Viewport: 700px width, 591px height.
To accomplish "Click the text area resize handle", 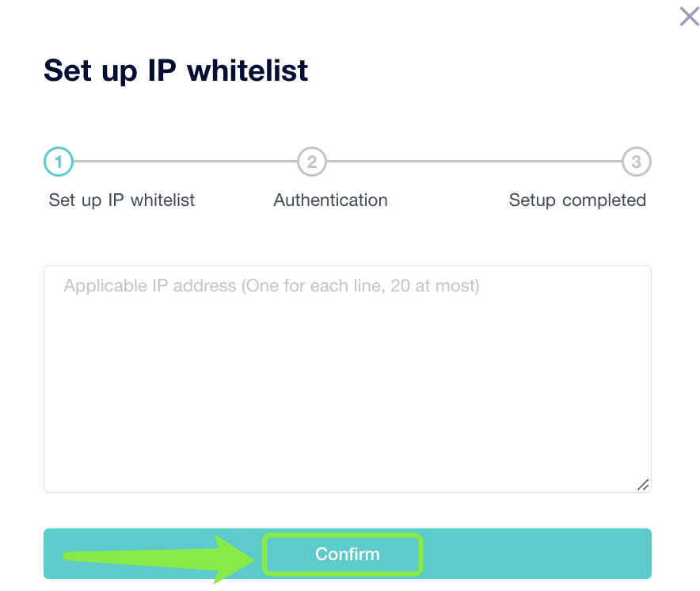I will coord(643,485).
